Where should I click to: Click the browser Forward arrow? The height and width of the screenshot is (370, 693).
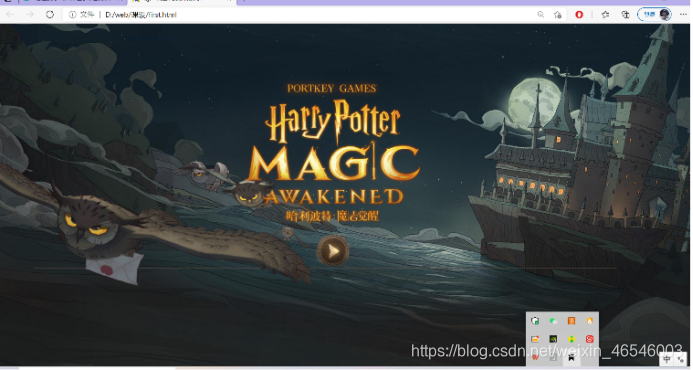click(30, 15)
